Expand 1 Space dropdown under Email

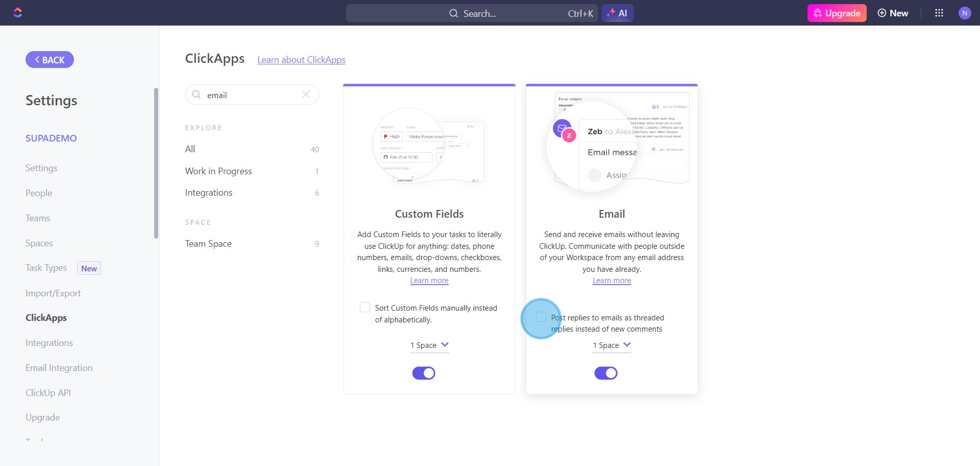[611, 345]
